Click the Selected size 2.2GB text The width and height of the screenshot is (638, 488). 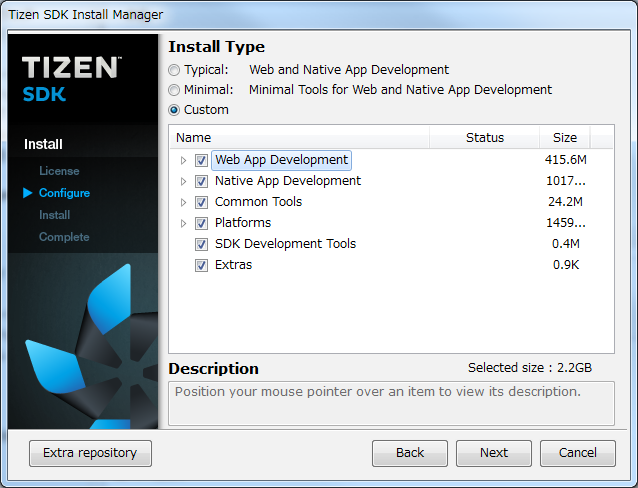pos(530,368)
